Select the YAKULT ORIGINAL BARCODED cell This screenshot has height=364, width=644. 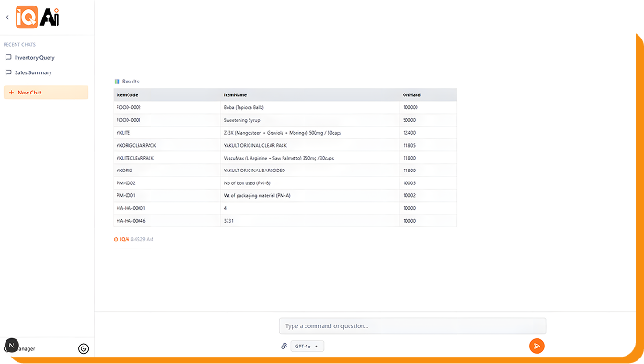[x=310, y=171]
